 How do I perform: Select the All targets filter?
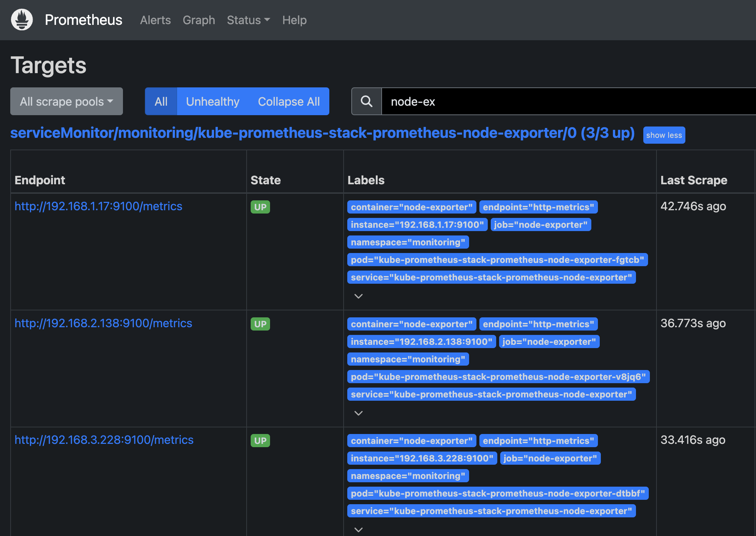[x=161, y=101]
